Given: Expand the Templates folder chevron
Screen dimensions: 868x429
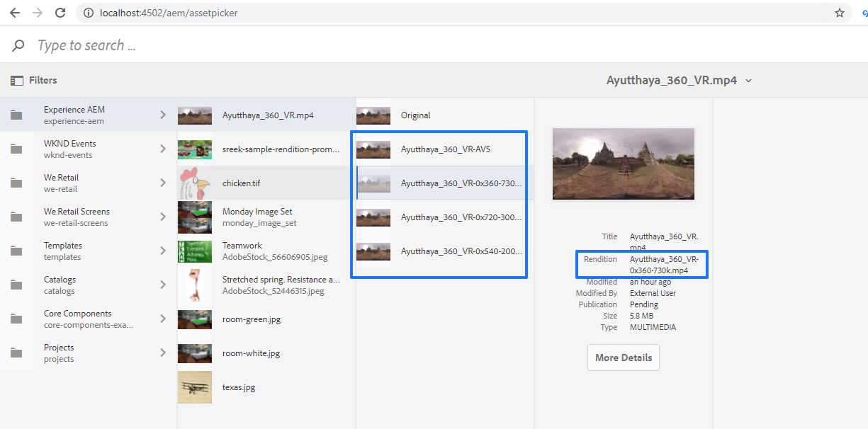Looking at the screenshot, I should point(163,251).
